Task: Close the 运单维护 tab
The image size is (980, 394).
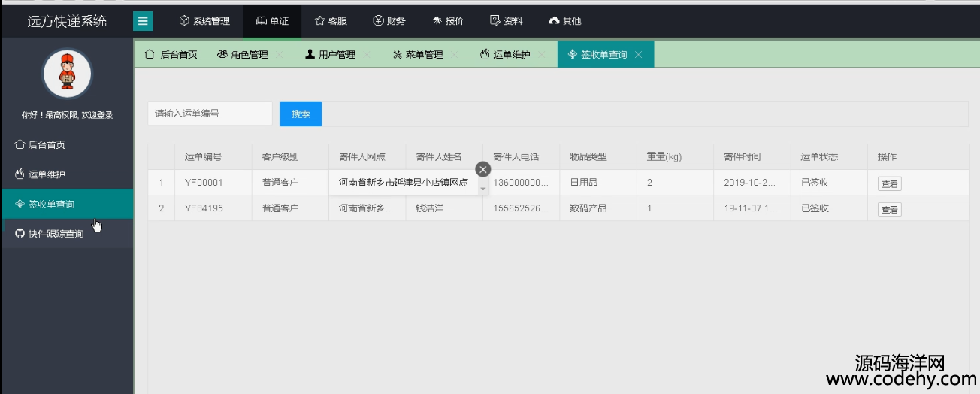Action: [x=542, y=55]
